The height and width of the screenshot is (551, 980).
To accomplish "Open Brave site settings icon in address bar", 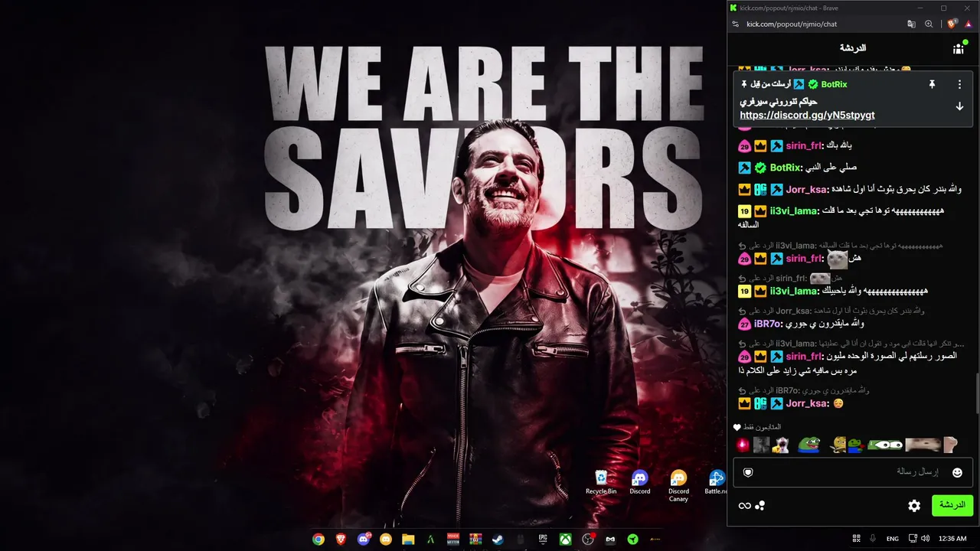I will [736, 24].
